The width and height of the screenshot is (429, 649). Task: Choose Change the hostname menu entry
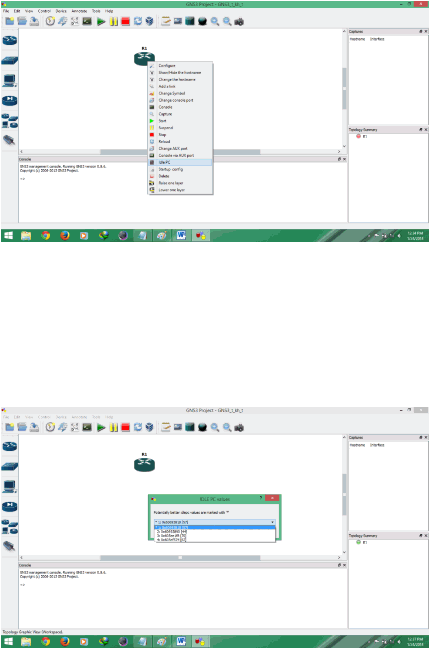[180, 79]
